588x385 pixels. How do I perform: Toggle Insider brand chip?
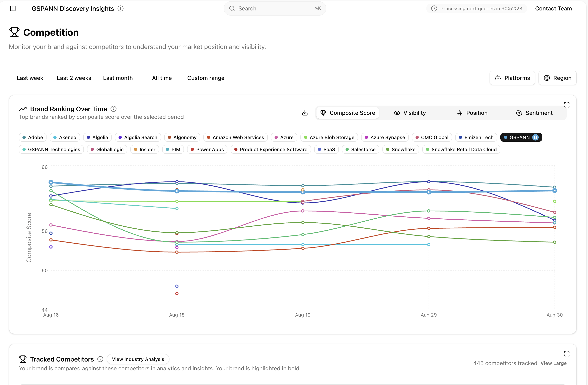[x=145, y=150]
